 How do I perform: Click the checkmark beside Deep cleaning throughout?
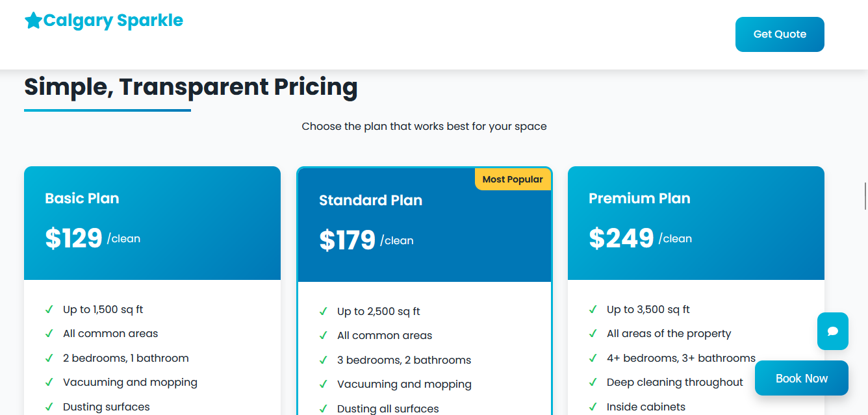[x=593, y=383]
